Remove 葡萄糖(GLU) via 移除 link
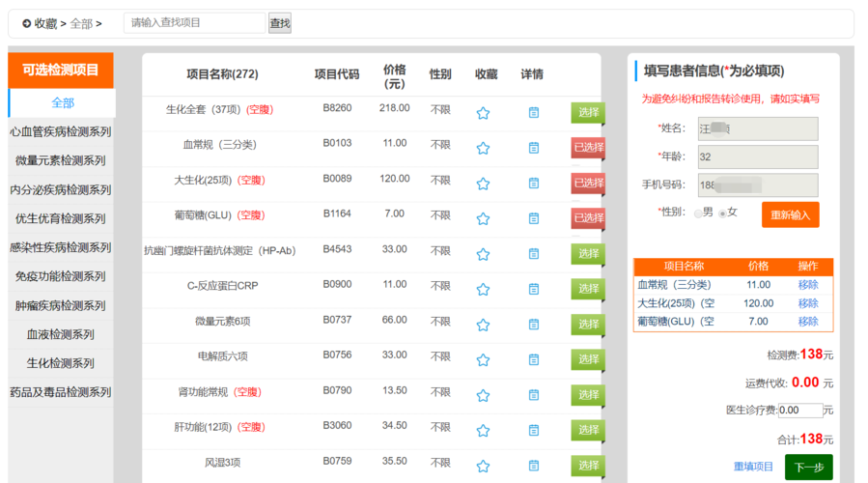This screenshot has width=868, height=483. click(x=808, y=322)
